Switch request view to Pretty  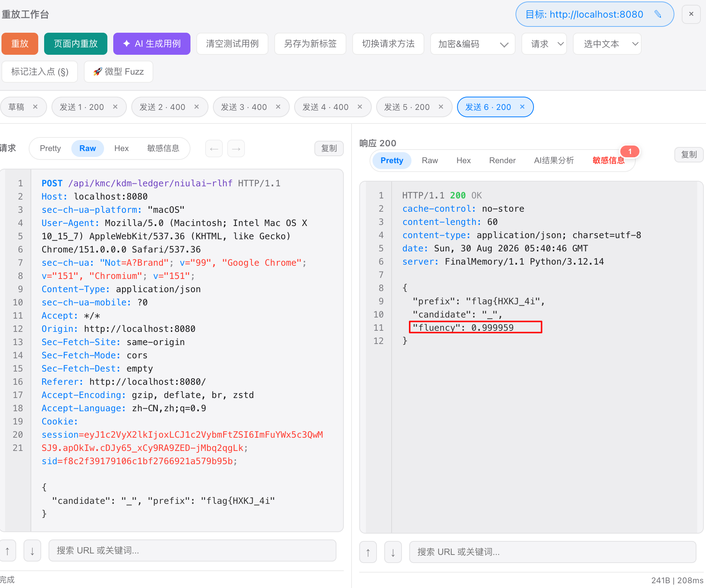tap(50, 148)
